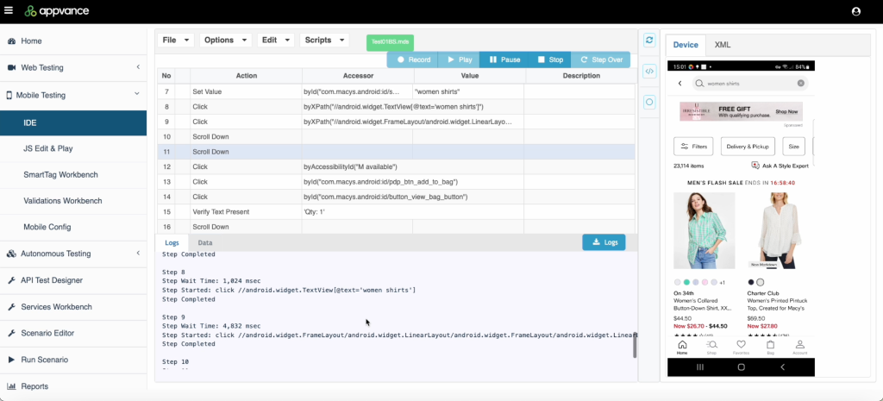
Task: Click the Step Over button
Action: pos(601,60)
